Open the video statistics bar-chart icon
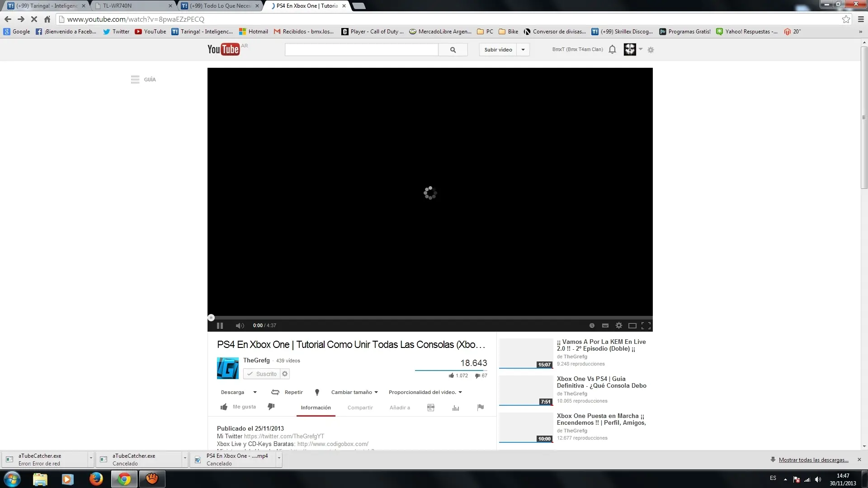The width and height of the screenshot is (868, 488). tap(456, 408)
